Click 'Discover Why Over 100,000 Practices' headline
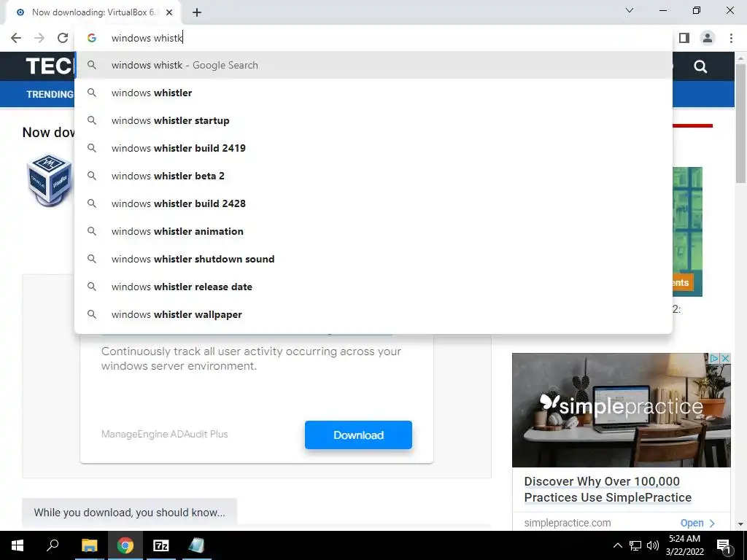 608,489
